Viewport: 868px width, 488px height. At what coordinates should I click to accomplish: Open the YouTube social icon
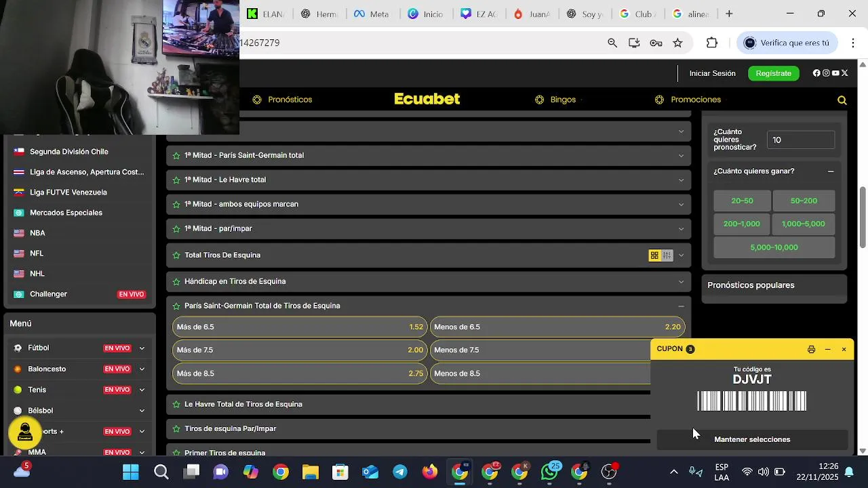(x=835, y=73)
